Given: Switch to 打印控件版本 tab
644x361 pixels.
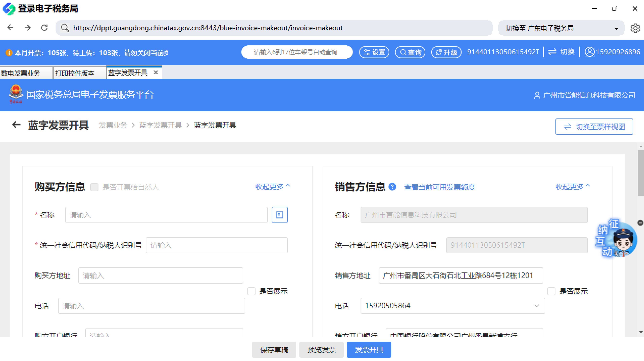Looking at the screenshot, I should [x=79, y=73].
